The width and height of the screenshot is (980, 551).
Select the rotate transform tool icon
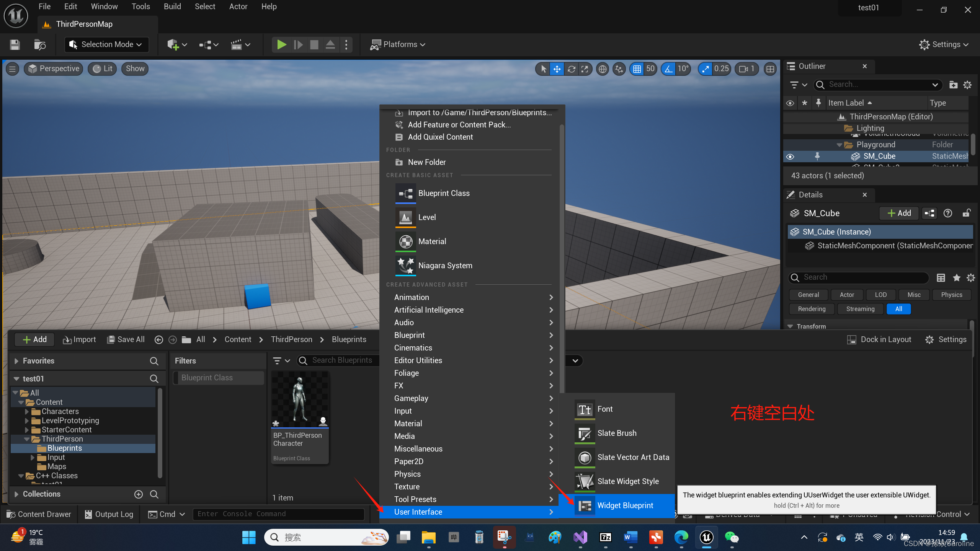click(571, 69)
